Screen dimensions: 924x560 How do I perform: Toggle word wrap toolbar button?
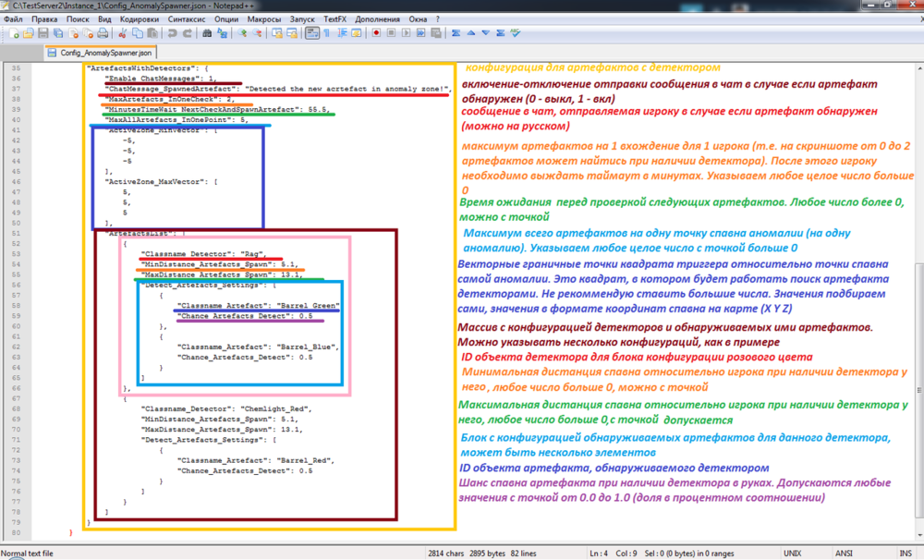pos(312,33)
